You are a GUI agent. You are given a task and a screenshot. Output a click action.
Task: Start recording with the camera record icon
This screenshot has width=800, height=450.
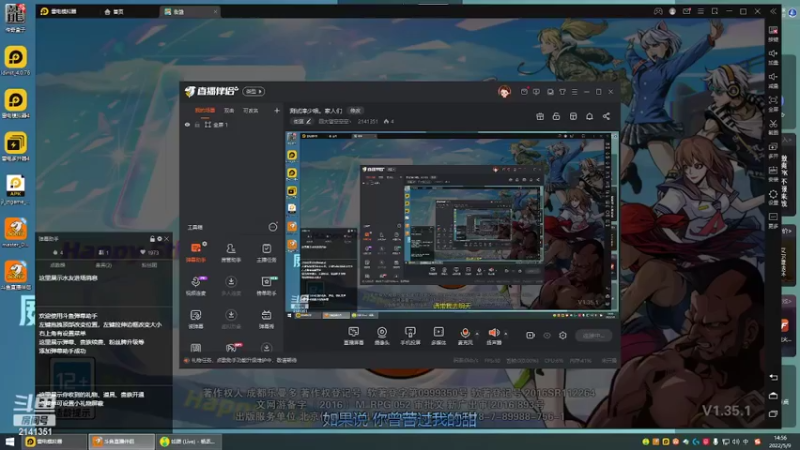(x=530, y=335)
